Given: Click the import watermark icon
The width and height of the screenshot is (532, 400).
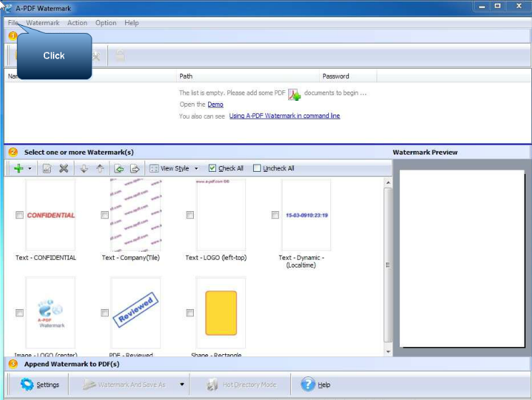Looking at the screenshot, I should click(119, 168).
